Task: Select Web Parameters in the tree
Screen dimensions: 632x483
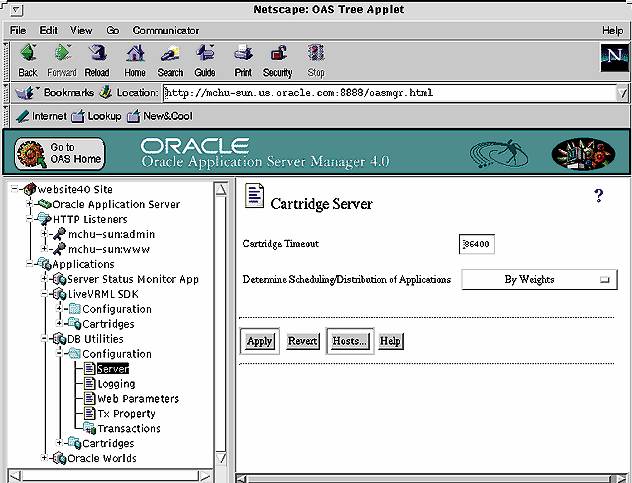Action: pyautogui.click(x=137, y=399)
